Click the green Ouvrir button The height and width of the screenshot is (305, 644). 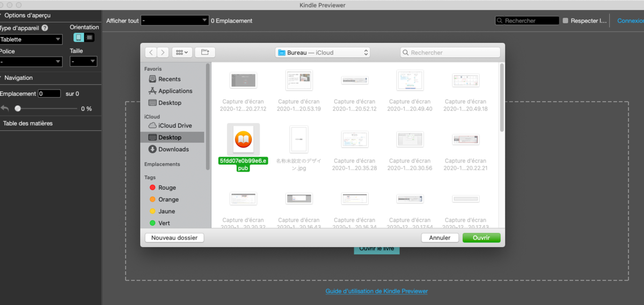point(481,237)
